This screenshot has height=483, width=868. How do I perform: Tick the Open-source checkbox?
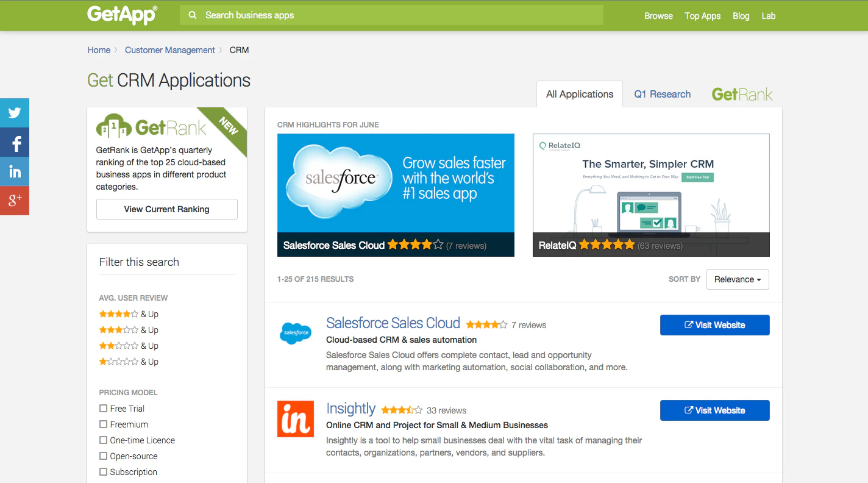[x=103, y=456]
